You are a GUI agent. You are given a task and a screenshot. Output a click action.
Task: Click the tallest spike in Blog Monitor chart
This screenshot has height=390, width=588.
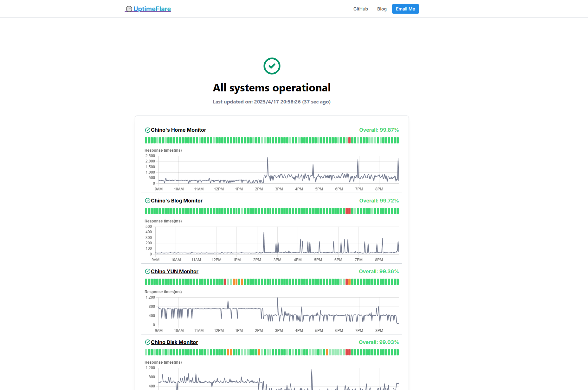264,233
